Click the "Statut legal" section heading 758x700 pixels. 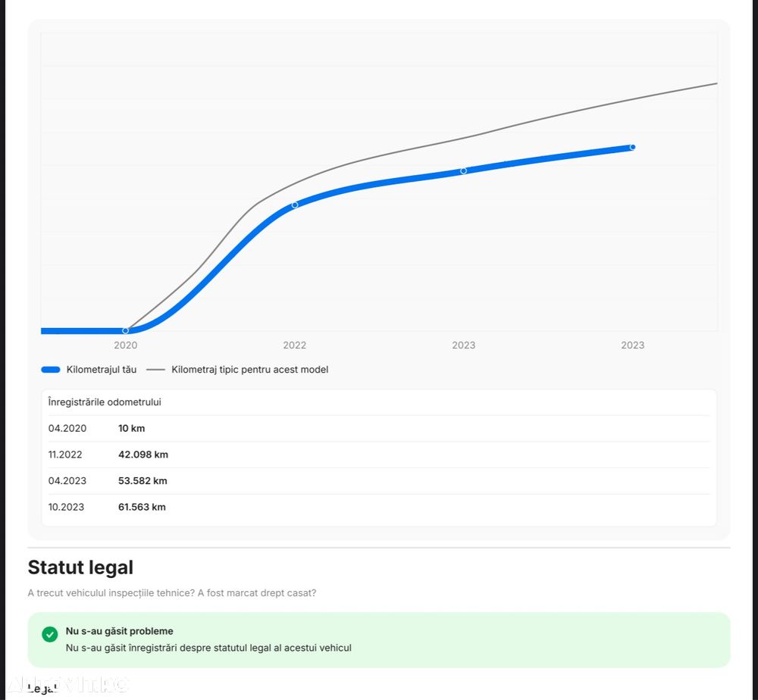[x=80, y=567]
